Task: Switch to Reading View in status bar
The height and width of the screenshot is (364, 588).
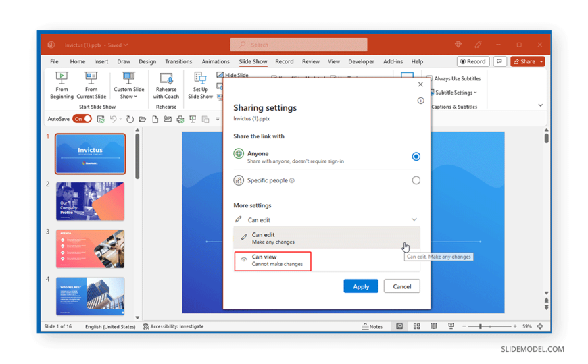Action: point(433,326)
